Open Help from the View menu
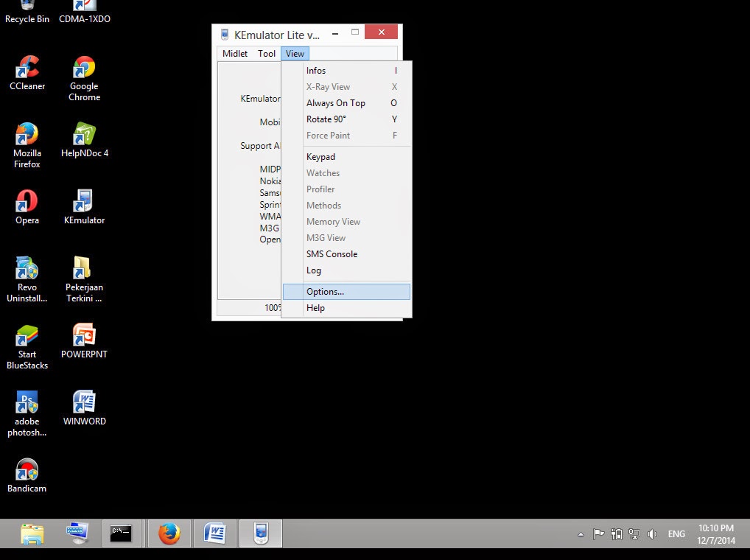 coord(346,308)
